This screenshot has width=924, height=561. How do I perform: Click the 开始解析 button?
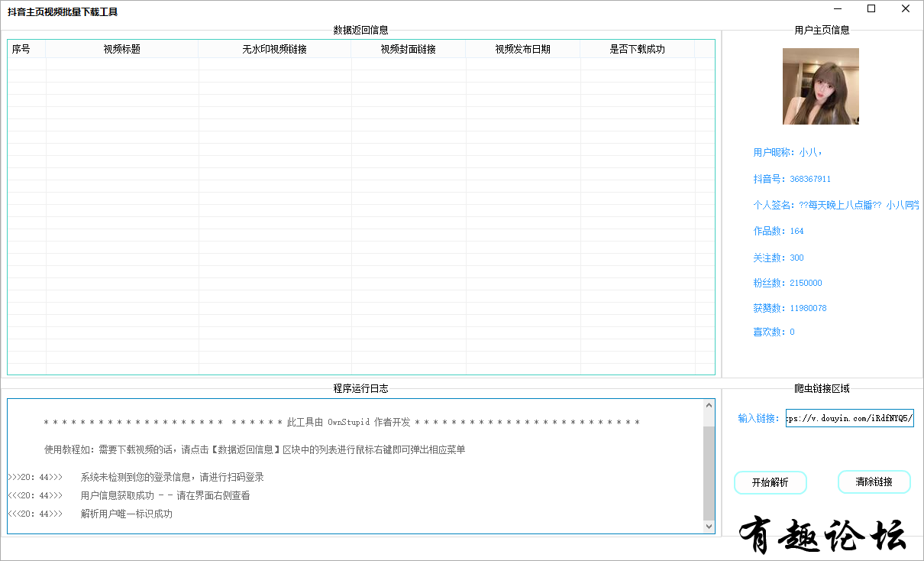click(x=770, y=482)
